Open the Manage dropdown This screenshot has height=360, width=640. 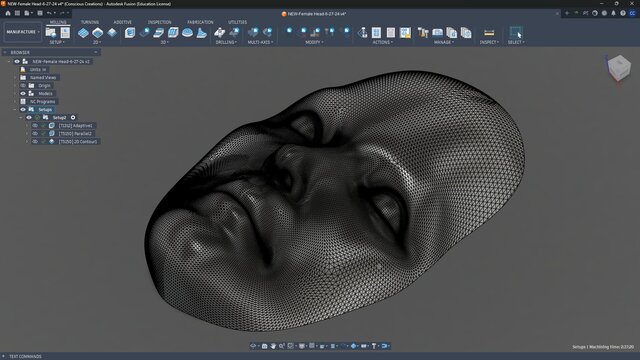tap(444, 42)
